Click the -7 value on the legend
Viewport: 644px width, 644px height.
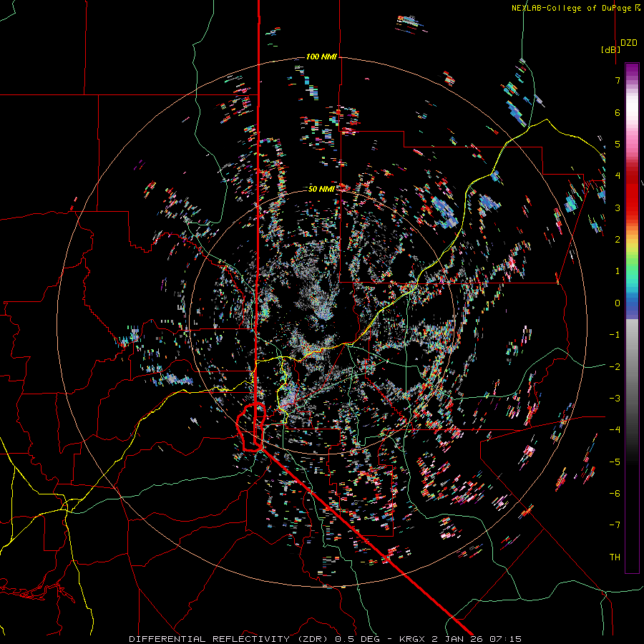point(615,525)
